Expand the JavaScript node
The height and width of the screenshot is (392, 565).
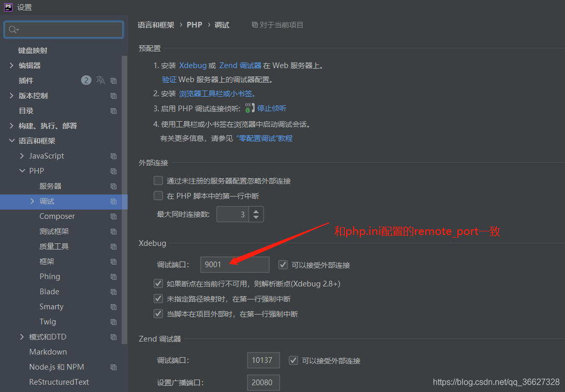tap(22, 155)
